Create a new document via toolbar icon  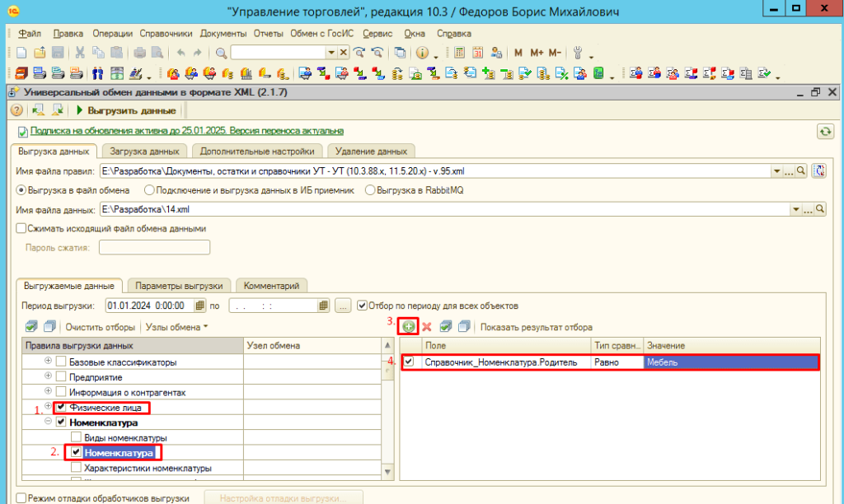(x=21, y=53)
